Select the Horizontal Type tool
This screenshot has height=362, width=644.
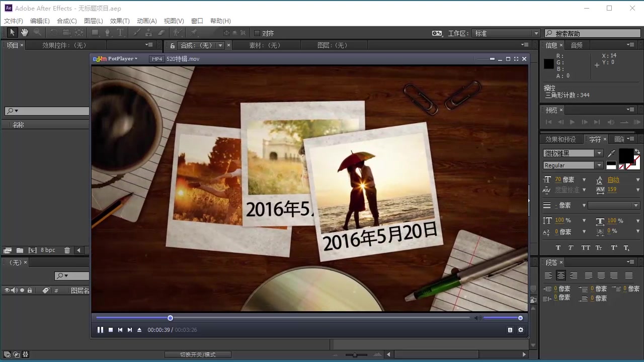[120, 33]
